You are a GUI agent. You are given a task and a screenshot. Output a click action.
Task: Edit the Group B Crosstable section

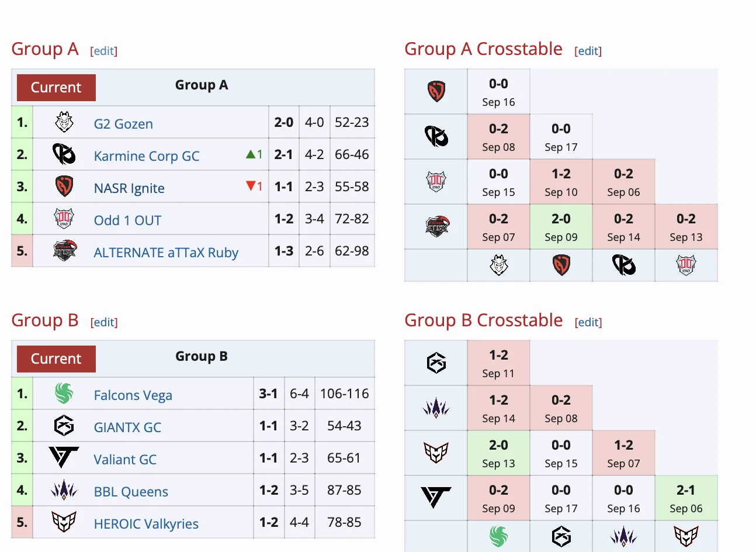[588, 322]
